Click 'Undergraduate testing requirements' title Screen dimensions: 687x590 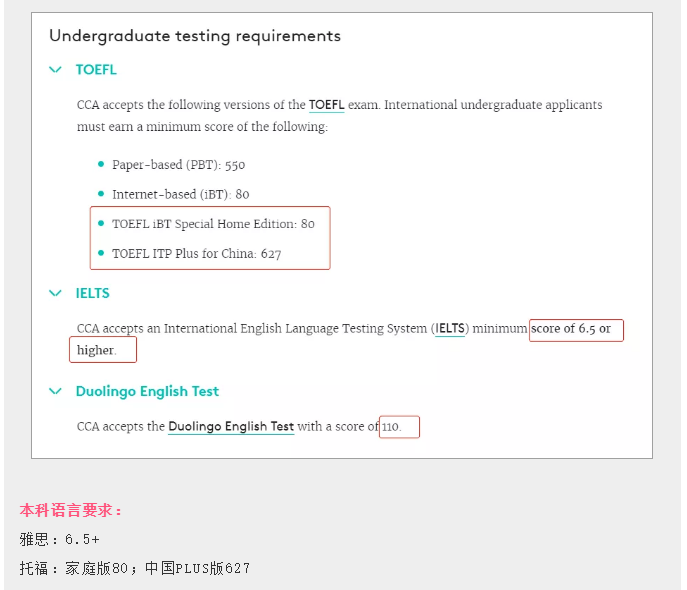pyautogui.click(x=195, y=36)
